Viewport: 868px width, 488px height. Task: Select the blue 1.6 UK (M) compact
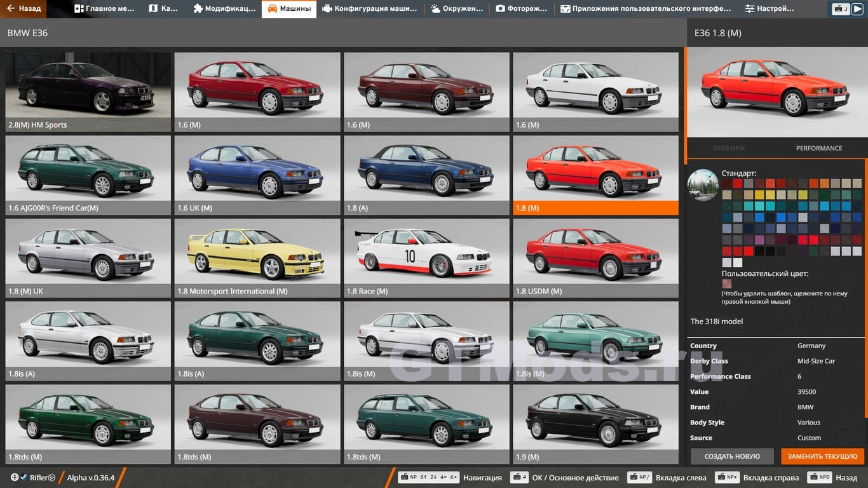click(257, 175)
